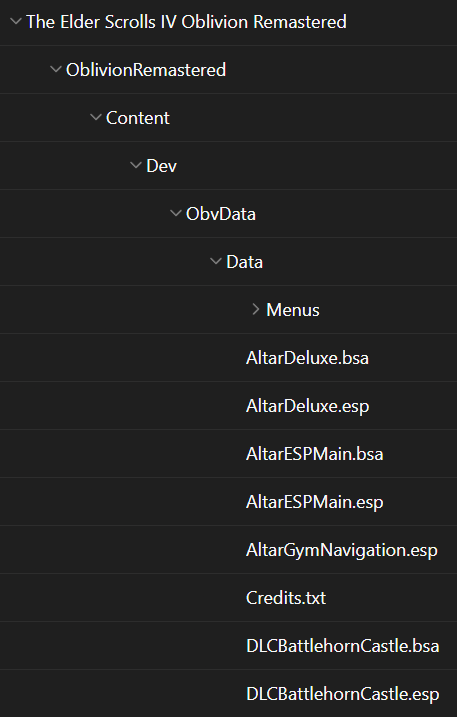Screen dimensions: 457x717
Task: Click the ObvData folder name
Action: coord(220,214)
